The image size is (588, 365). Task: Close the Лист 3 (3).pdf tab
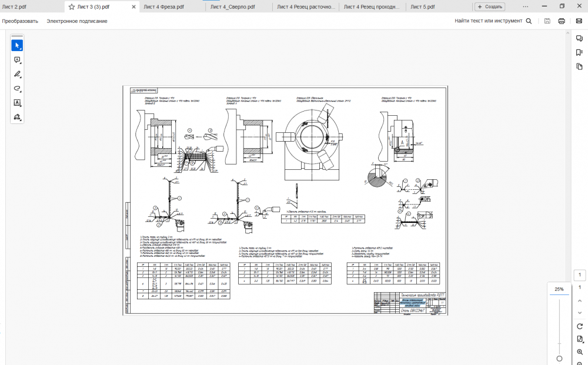(133, 6)
